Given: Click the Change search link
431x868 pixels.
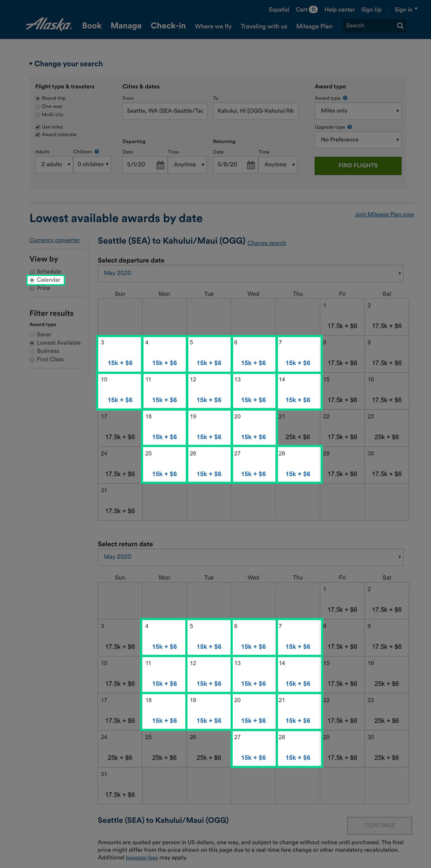Looking at the screenshot, I should pyautogui.click(x=267, y=243).
